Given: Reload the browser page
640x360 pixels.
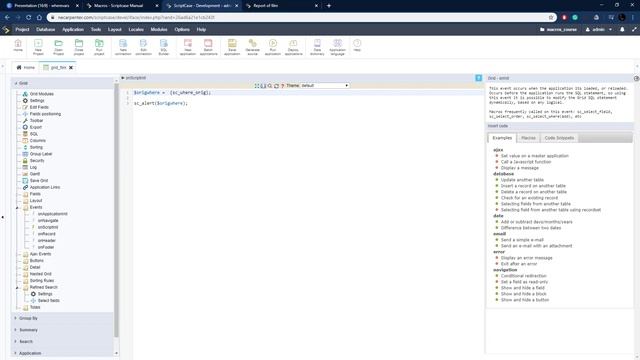Looking at the screenshot, I should [29, 18].
